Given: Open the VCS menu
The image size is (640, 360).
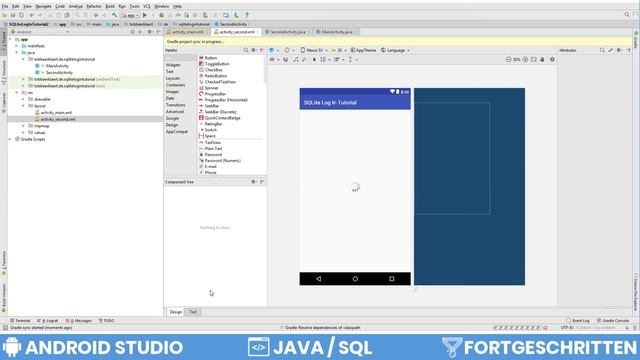Looking at the screenshot, I should [x=147, y=6].
